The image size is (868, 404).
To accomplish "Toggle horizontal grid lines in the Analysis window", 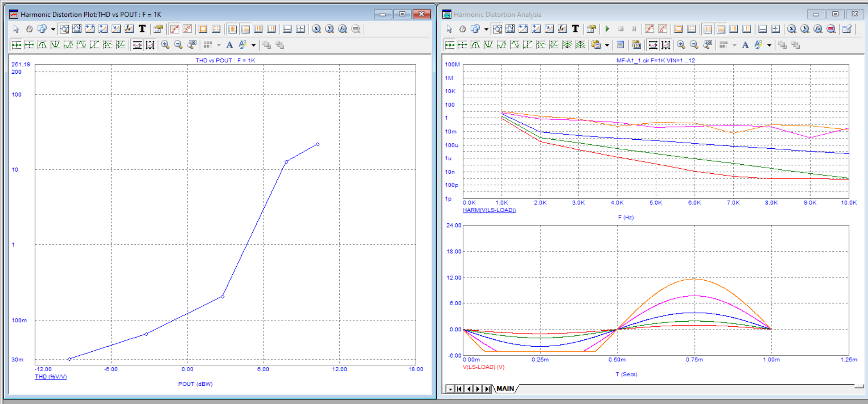I will tap(720, 29).
